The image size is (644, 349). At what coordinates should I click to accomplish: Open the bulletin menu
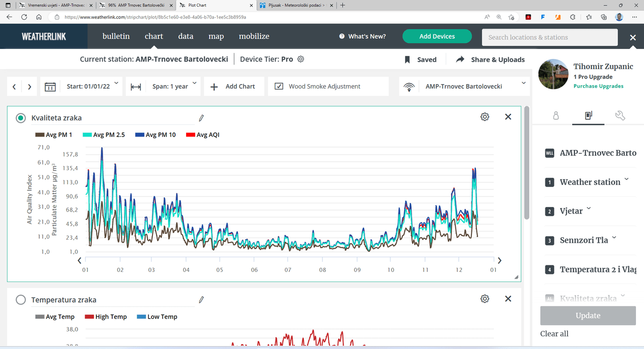(x=116, y=36)
